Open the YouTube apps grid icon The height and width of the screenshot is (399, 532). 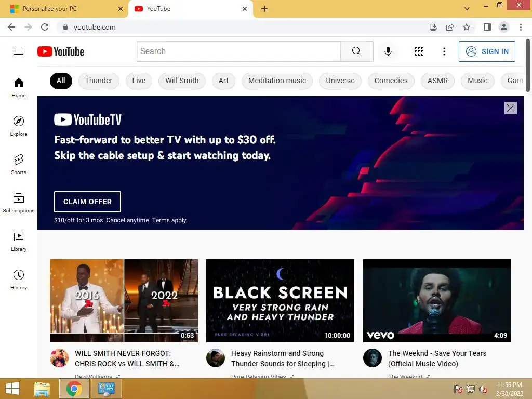click(x=419, y=51)
